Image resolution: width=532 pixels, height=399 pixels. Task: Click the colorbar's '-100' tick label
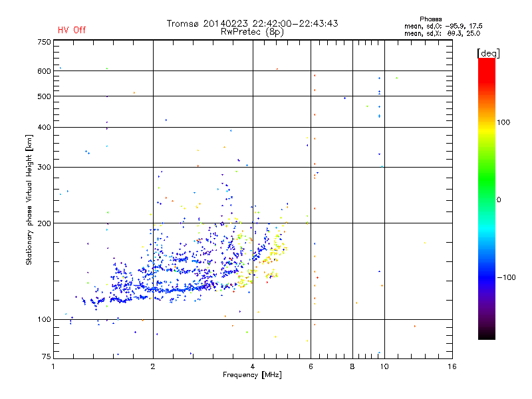(x=506, y=277)
